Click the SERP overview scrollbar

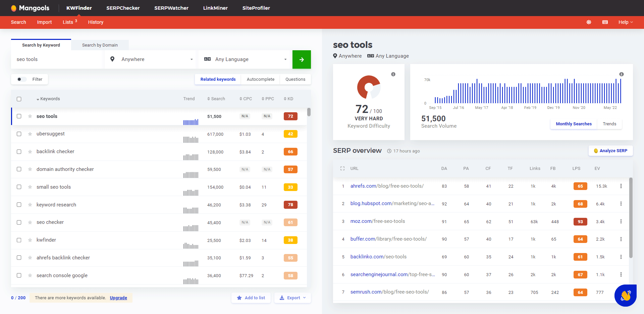point(631,218)
